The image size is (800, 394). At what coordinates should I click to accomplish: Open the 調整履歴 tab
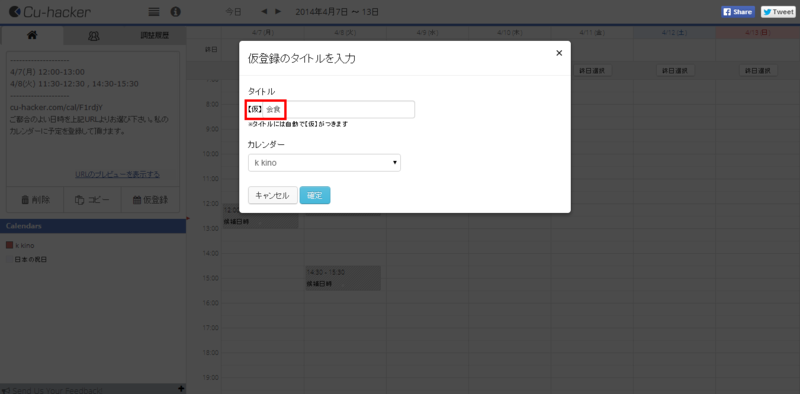coord(155,35)
